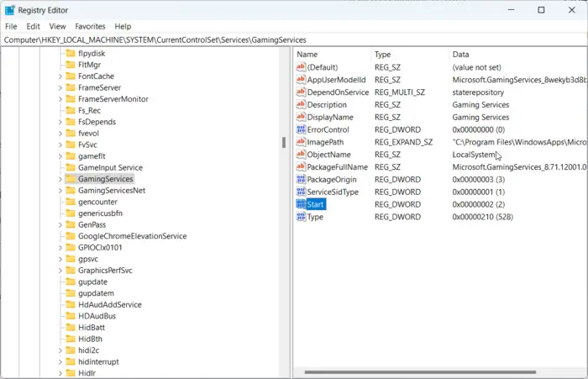Select the HidBth key

[90, 339]
